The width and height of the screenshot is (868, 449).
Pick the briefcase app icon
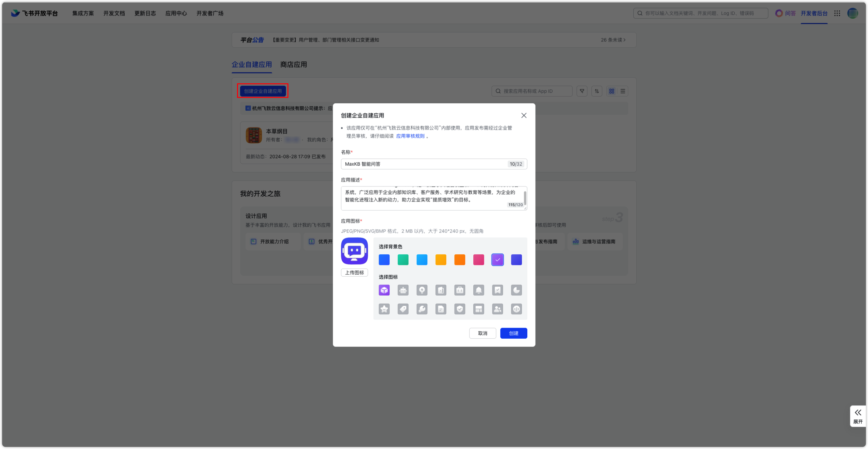pos(459,290)
